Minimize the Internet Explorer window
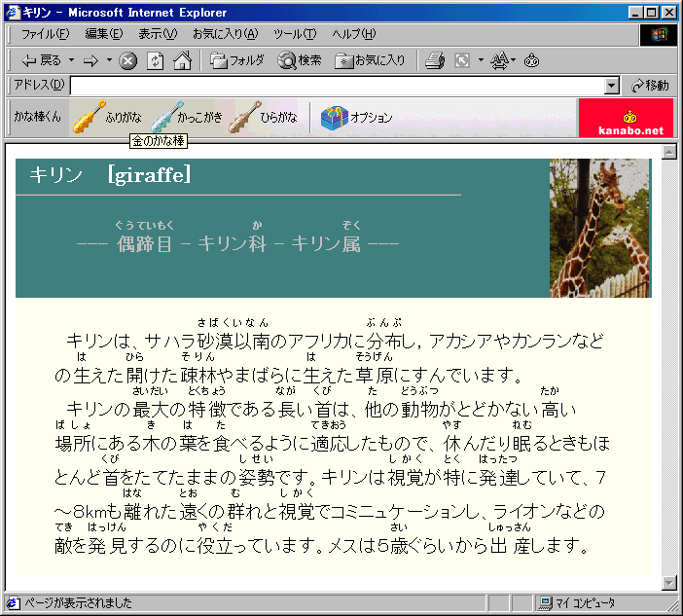683x616 pixels. tap(635, 13)
